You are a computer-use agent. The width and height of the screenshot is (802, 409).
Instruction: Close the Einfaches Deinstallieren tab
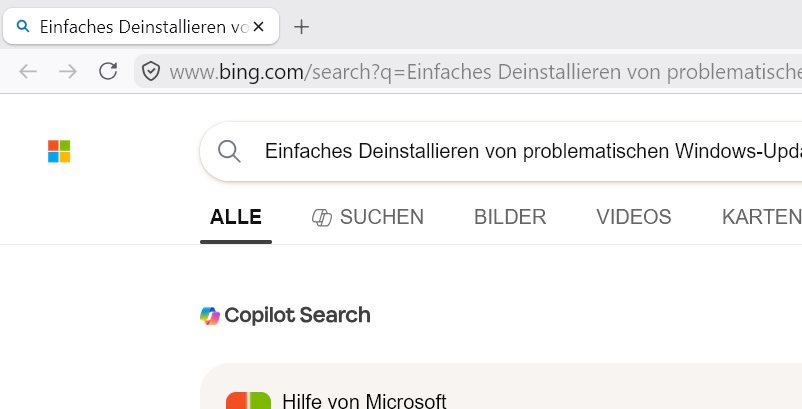(x=259, y=27)
